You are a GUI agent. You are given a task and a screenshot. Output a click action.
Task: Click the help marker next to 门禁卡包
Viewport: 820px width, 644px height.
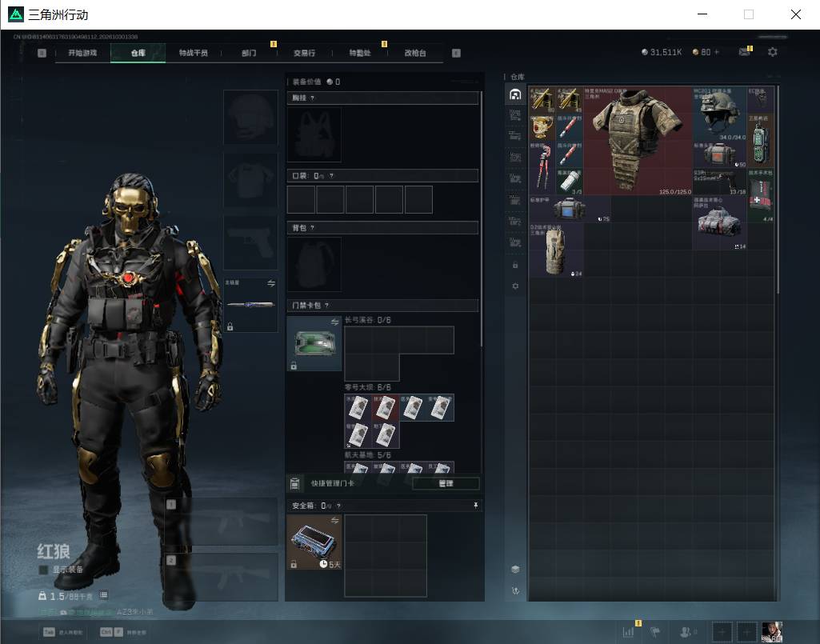click(327, 305)
